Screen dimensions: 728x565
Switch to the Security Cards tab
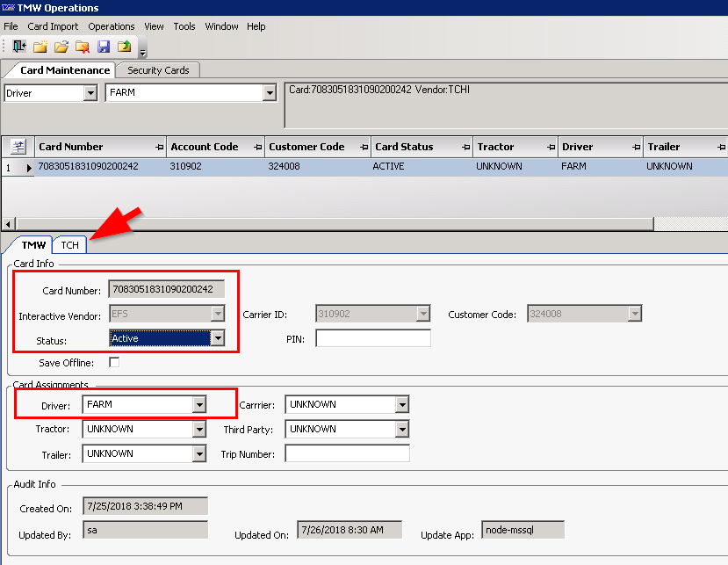(158, 70)
